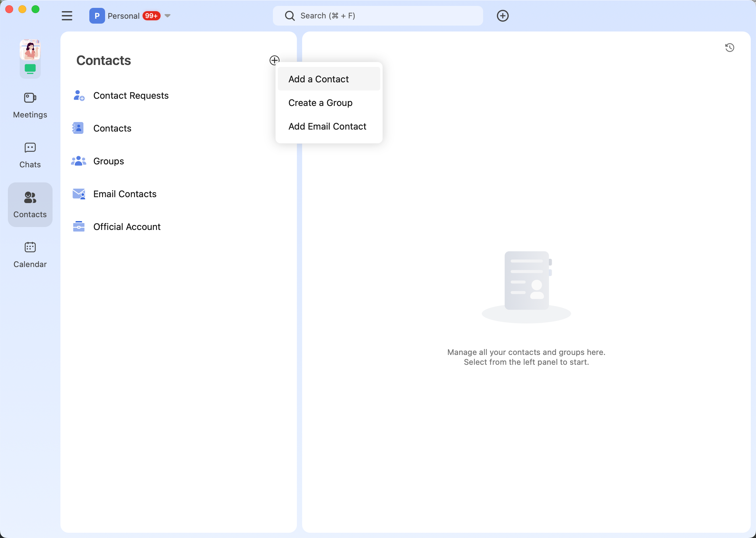This screenshot has height=538, width=756.
Task: Click the red 99+ notification badge
Action: tap(151, 15)
